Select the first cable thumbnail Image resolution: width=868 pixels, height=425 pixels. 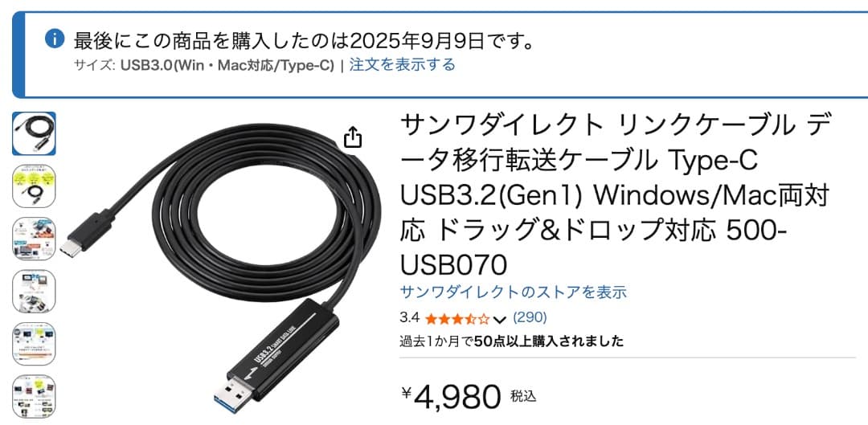34,133
